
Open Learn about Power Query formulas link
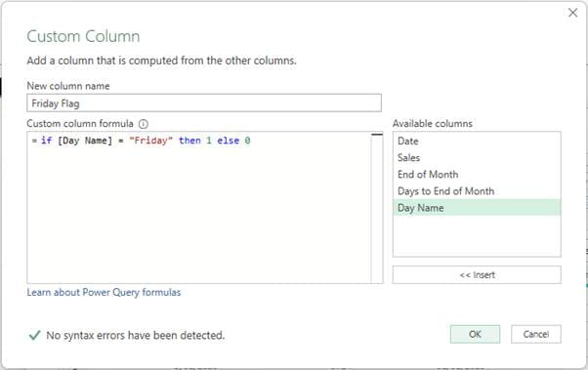[104, 293]
